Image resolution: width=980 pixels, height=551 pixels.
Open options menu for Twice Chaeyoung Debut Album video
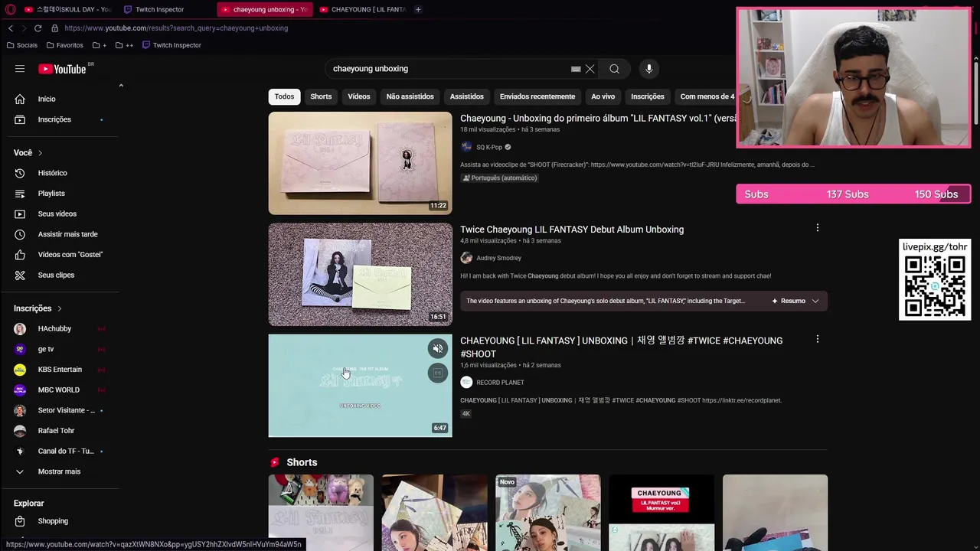817,228
